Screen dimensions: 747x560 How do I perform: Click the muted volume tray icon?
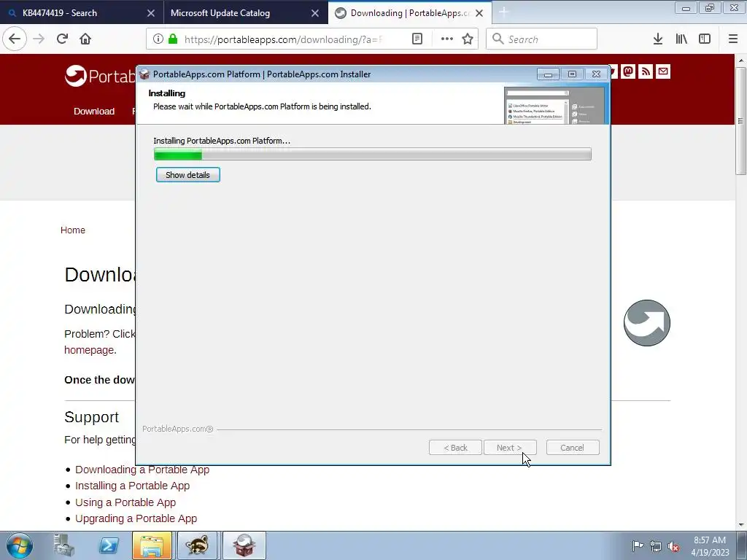coord(673,546)
